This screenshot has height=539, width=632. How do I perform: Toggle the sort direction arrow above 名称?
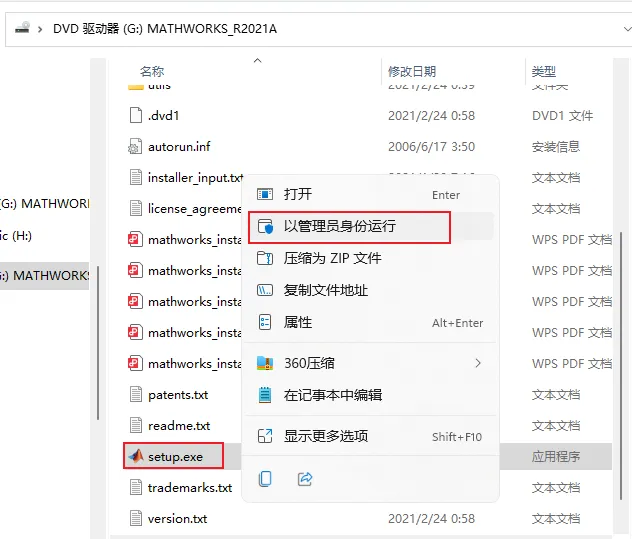(x=258, y=60)
